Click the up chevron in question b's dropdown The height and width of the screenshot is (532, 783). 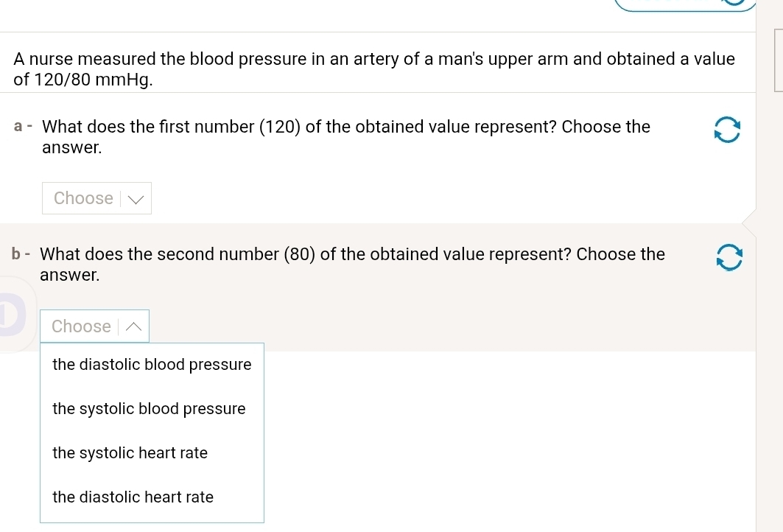pos(133,326)
